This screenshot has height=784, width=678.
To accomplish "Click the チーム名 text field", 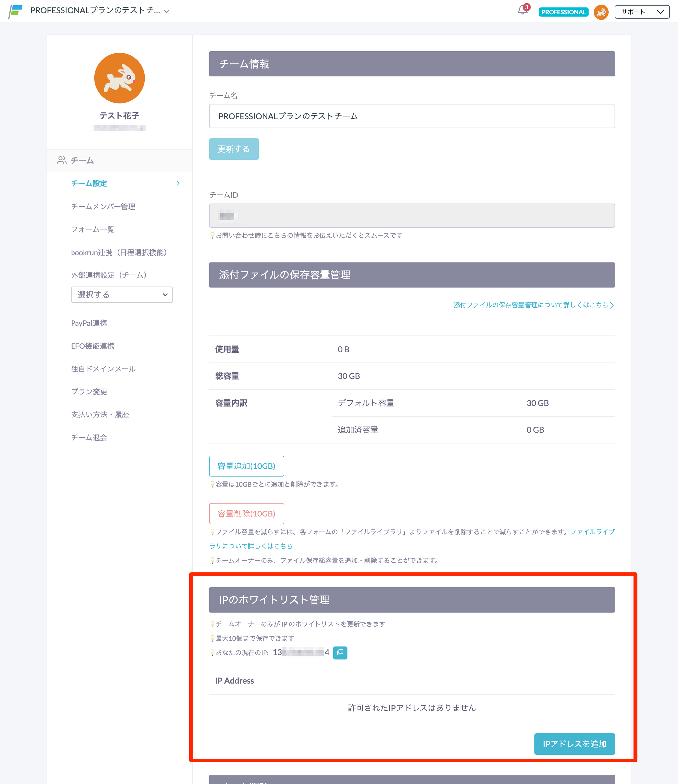I will 412,116.
